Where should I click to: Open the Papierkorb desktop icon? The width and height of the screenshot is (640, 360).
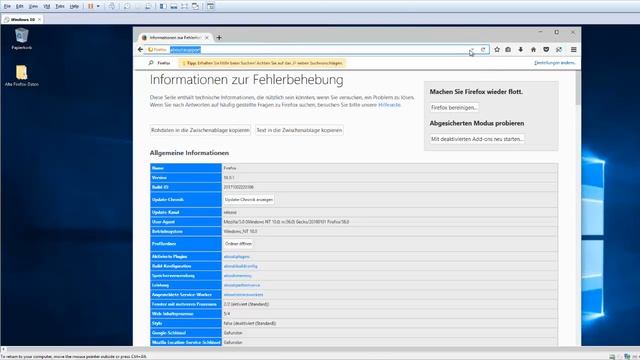click(x=22, y=39)
